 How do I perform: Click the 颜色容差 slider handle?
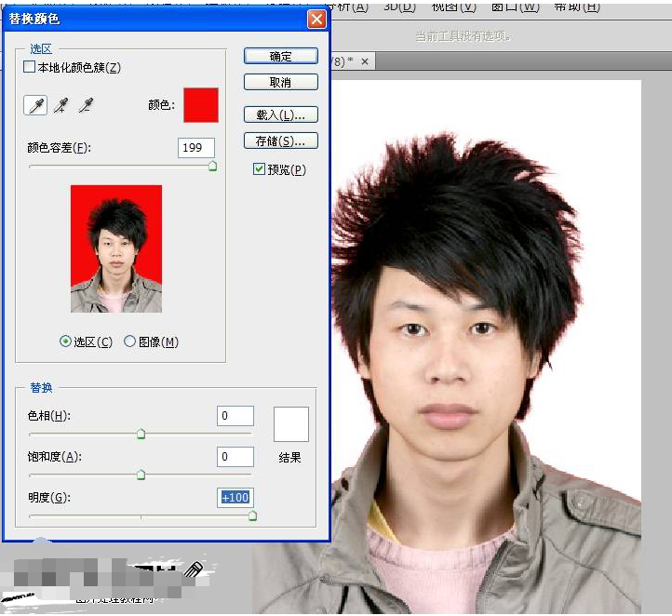[212, 166]
